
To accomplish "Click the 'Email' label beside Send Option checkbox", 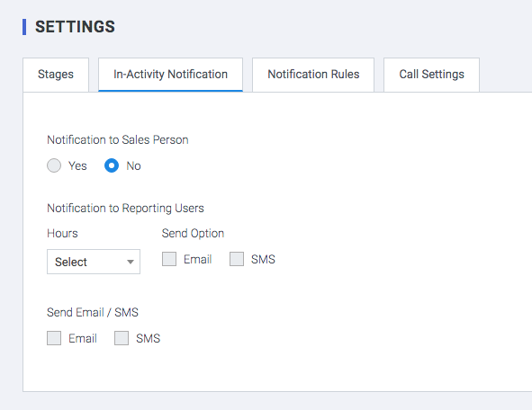I will click(x=197, y=260).
